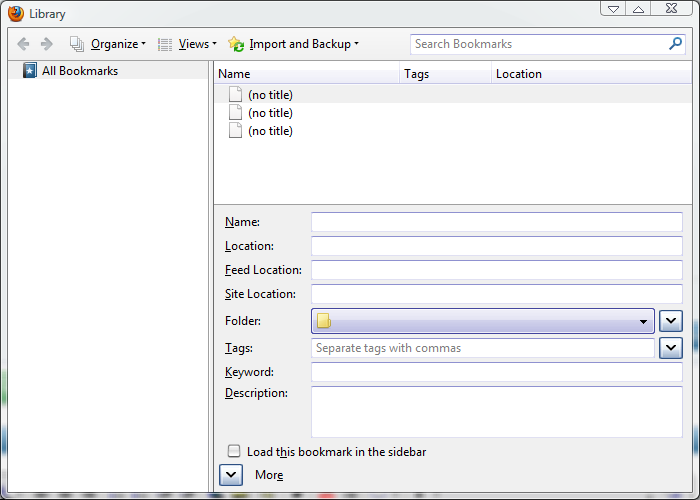Click into the Feed Location field
Viewport: 700px width, 500px height.
(497, 270)
